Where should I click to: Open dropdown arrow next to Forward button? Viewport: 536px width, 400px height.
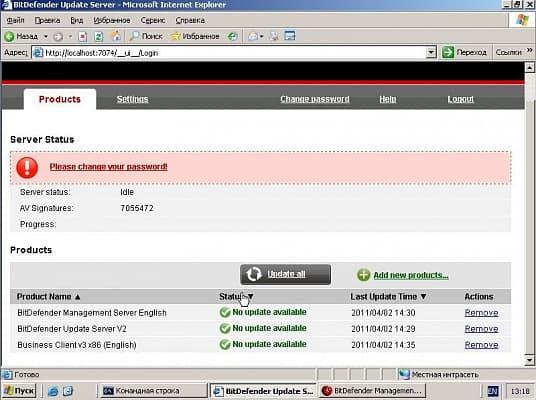(x=70, y=36)
